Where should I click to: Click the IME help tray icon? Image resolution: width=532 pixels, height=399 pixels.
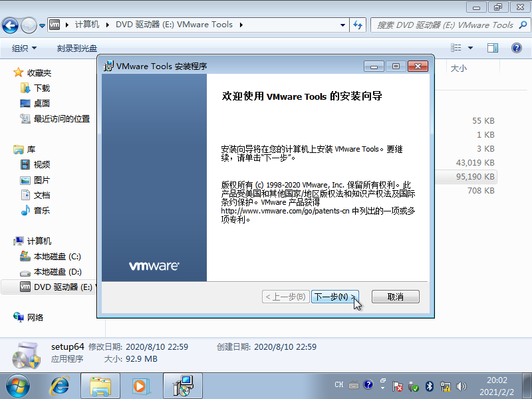368,385
